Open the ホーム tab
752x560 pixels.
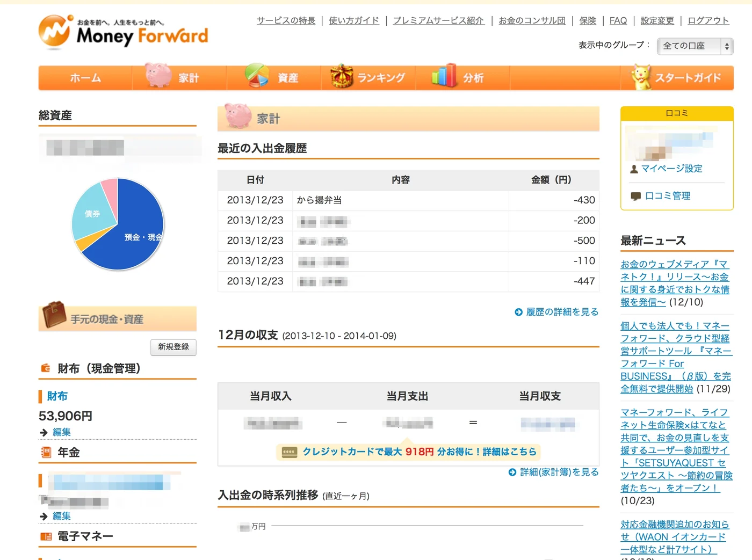(x=85, y=78)
